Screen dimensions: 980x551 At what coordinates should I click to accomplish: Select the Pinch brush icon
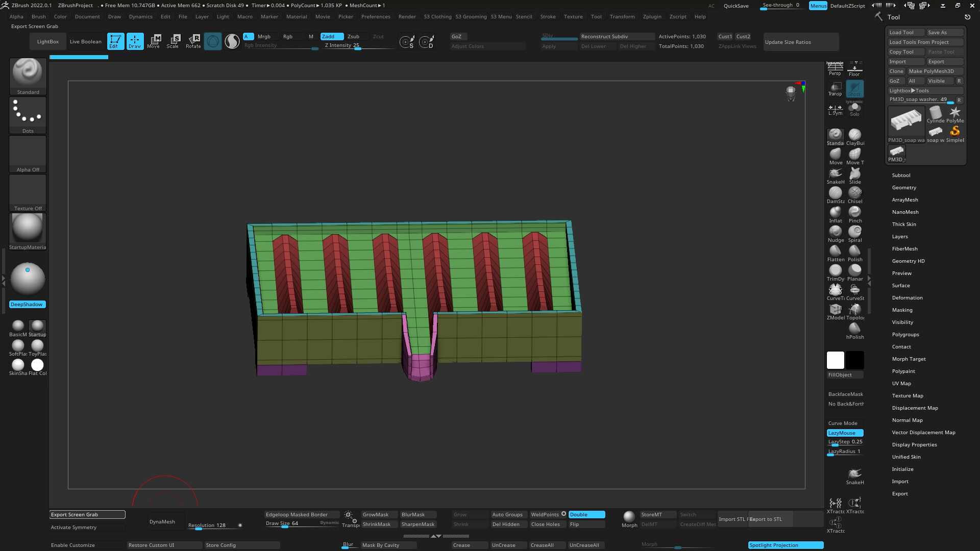coord(855,214)
